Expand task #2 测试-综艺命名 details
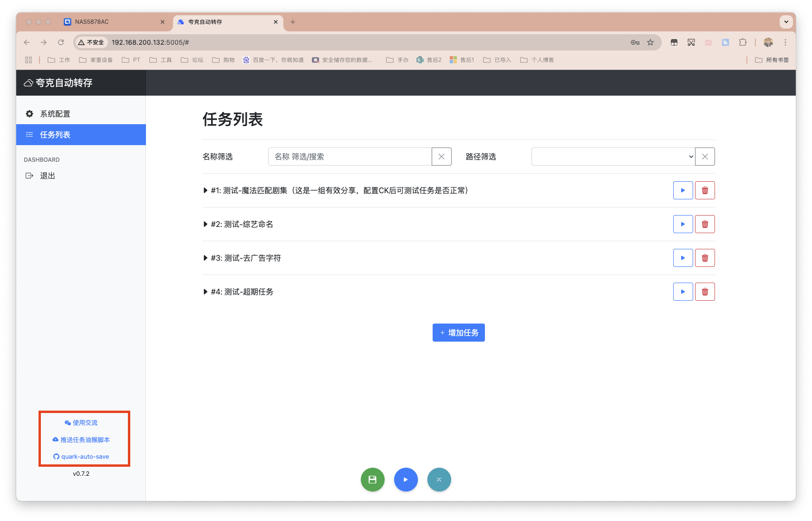 tap(205, 224)
